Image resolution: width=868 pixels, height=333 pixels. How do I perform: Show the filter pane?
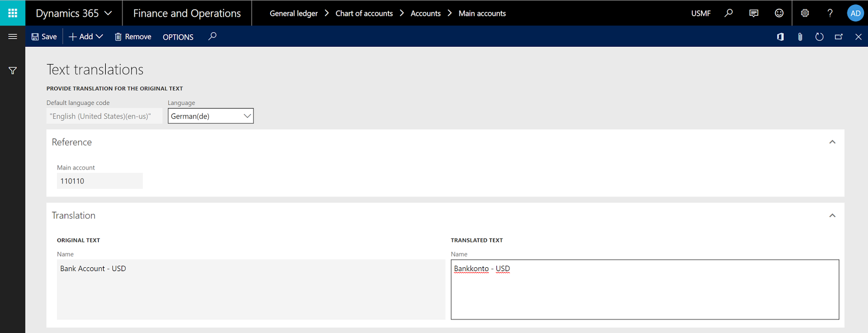(x=12, y=71)
